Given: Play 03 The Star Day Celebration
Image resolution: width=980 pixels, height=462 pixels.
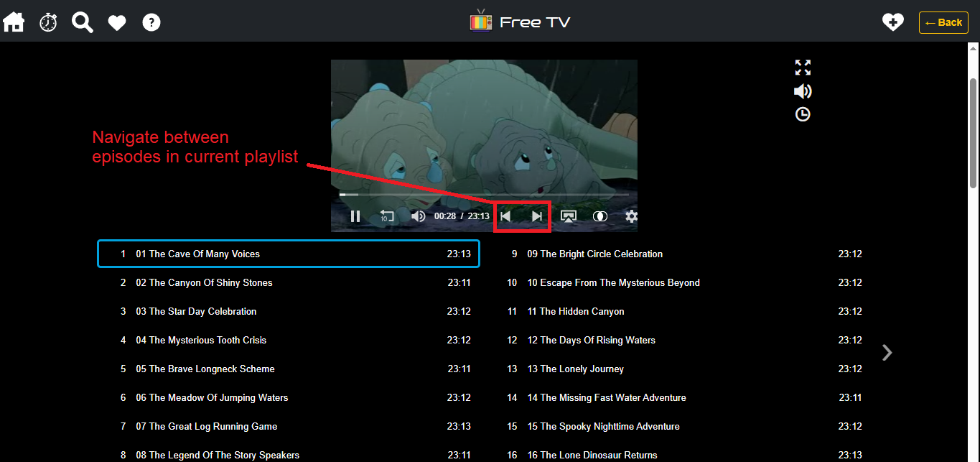Looking at the screenshot, I should pyautogui.click(x=289, y=311).
